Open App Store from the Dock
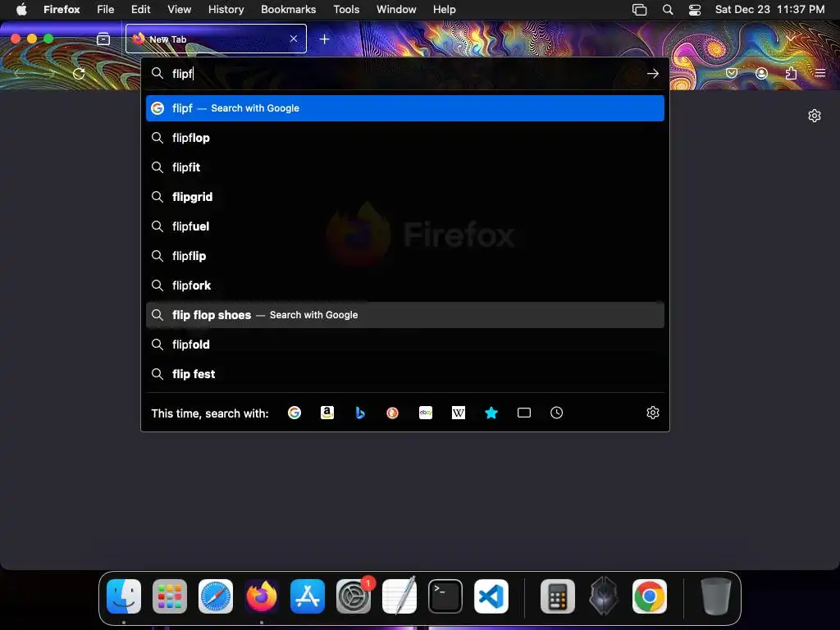The height and width of the screenshot is (630, 840). coord(308,596)
